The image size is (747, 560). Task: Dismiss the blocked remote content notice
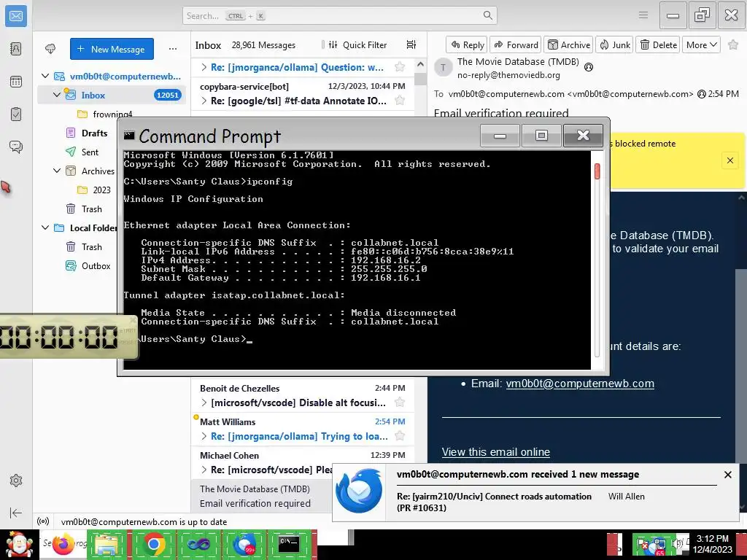729,160
